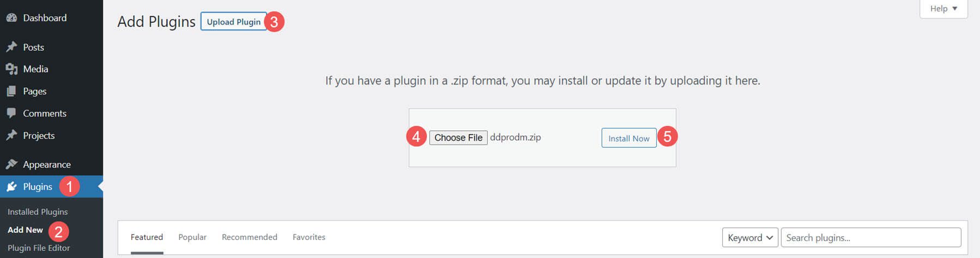The height and width of the screenshot is (258, 980).
Task: Expand the Help panel
Action: pos(943,9)
